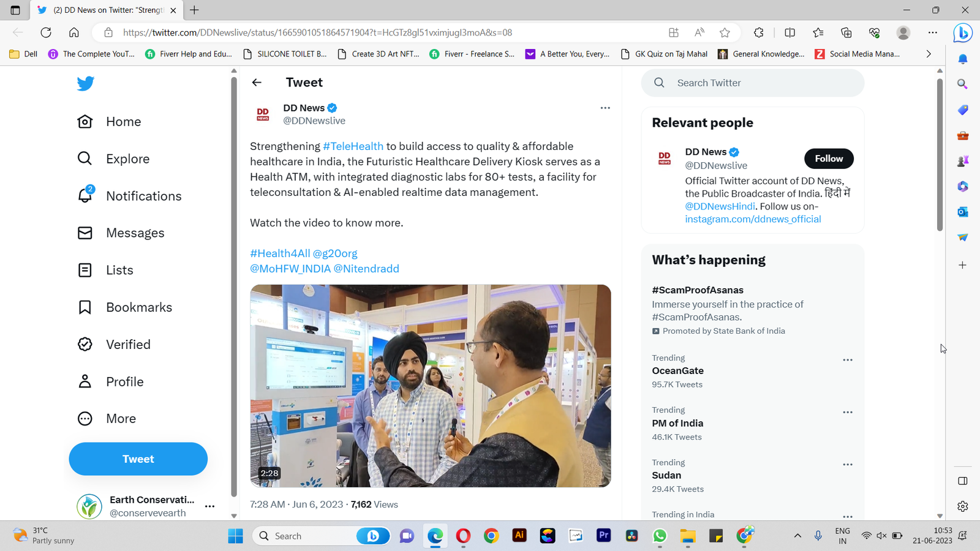The image size is (980, 551).
Task: Open the weather widget on the taskbar
Action: [x=44, y=536]
